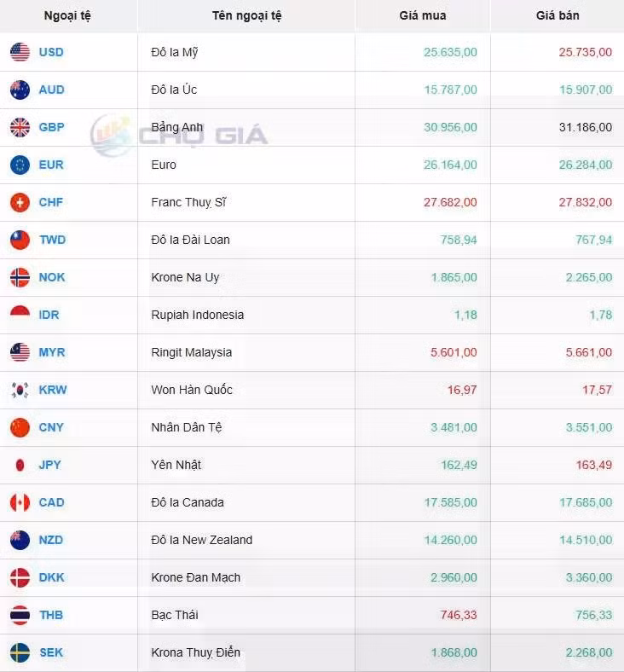
Task: Click the British flag icon beside GBP
Action: (20, 127)
